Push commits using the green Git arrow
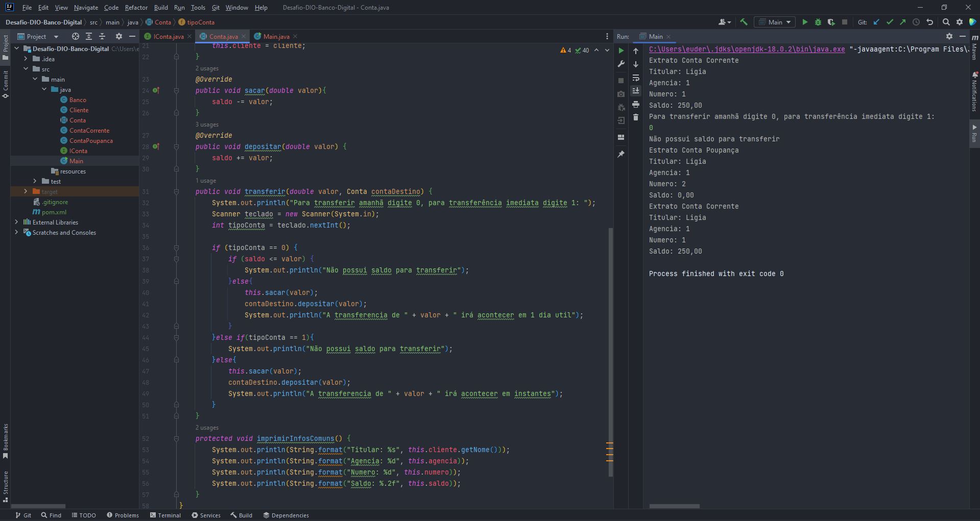The image size is (980, 521). pos(903,22)
